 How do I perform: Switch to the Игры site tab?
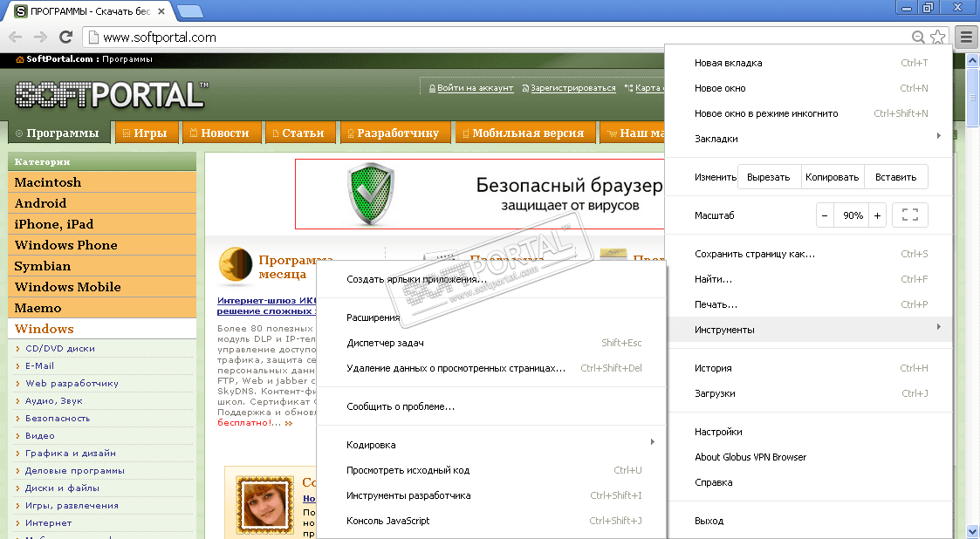point(147,133)
